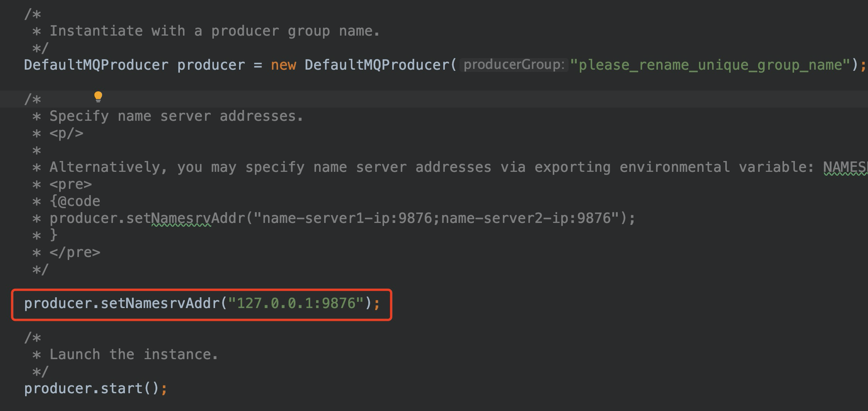This screenshot has height=411, width=868.
Task: Click comment 'Specify name server addresses.'
Action: click(x=177, y=116)
